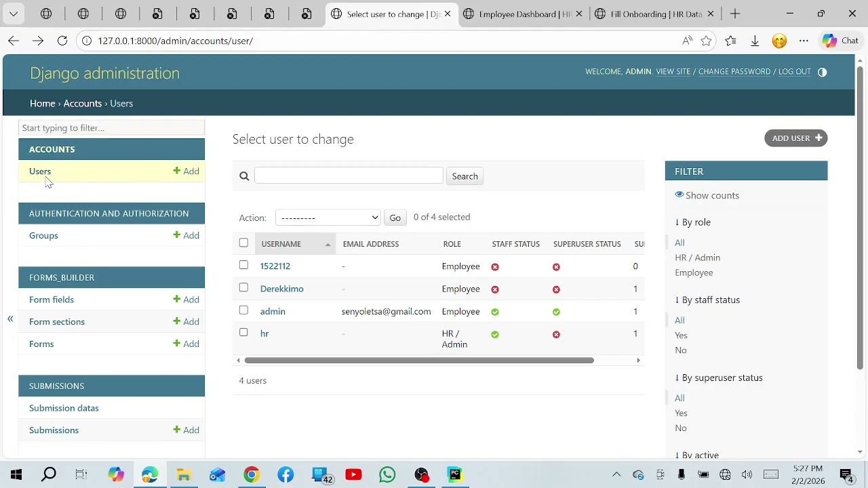Open the browser settings ellipsis menu
The width and height of the screenshot is (868, 488).
click(x=804, y=41)
